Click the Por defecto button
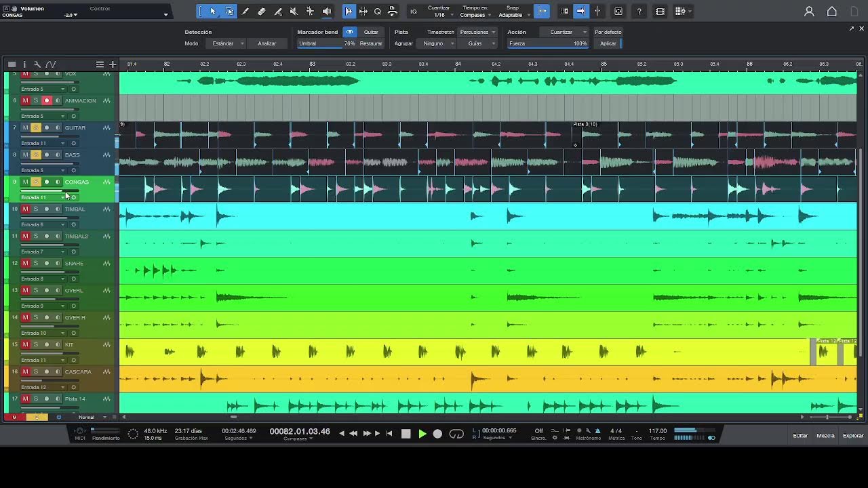The image size is (868, 488). point(608,32)
